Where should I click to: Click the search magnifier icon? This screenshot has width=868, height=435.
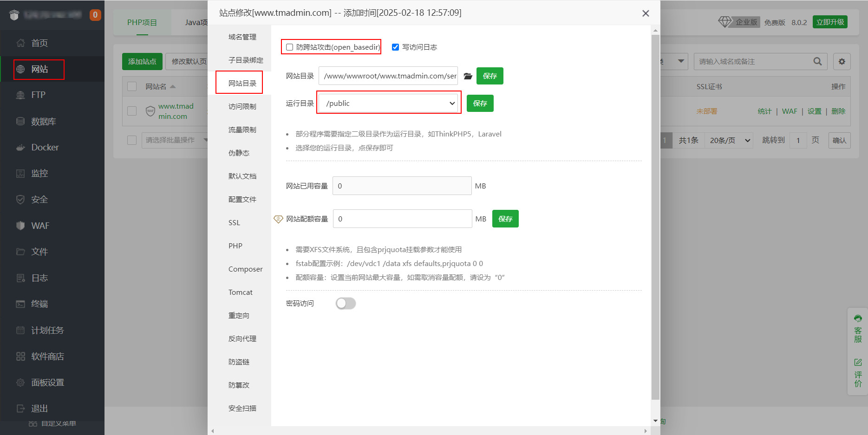tap(817, 61)
